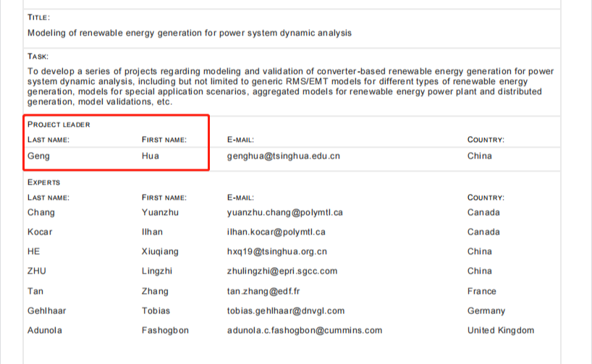Click the "Title:" field label
The image size is (592, 364).
(x=38, y=17)
